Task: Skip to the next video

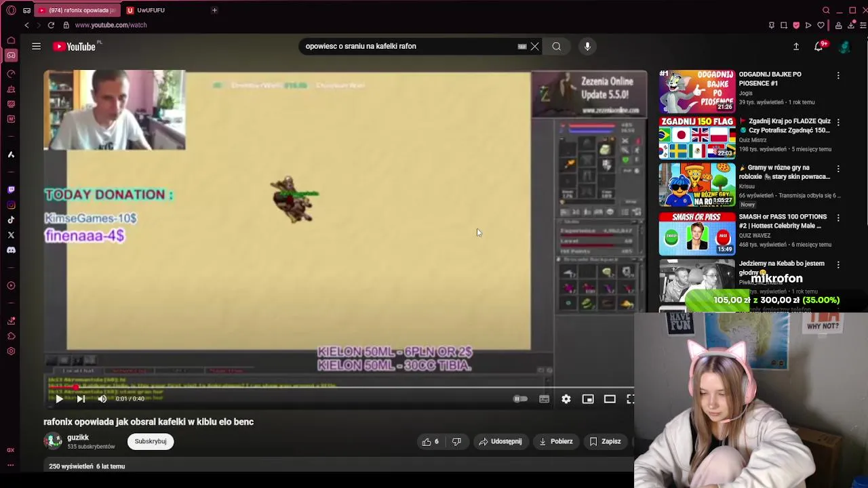Action: (x=81, y=399)
